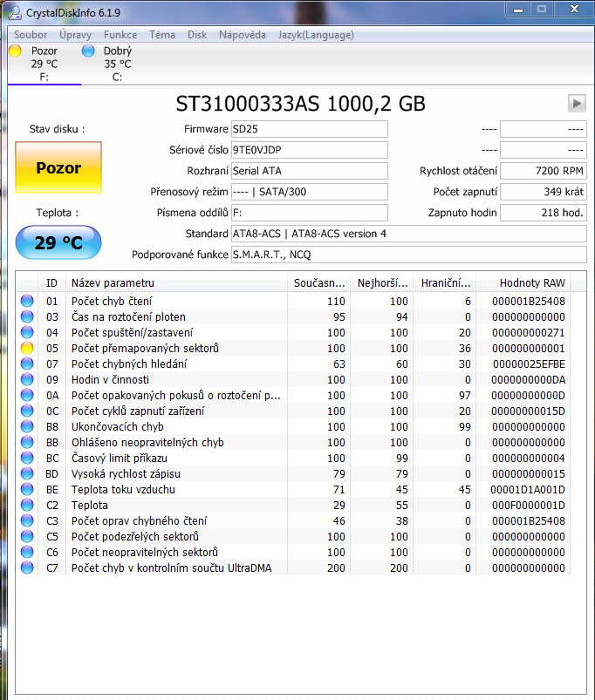The width and height of the screenshot is (595, 700).
Task: Click blue status icon for Ukončovacích chyb
Action: coord(27,426)
